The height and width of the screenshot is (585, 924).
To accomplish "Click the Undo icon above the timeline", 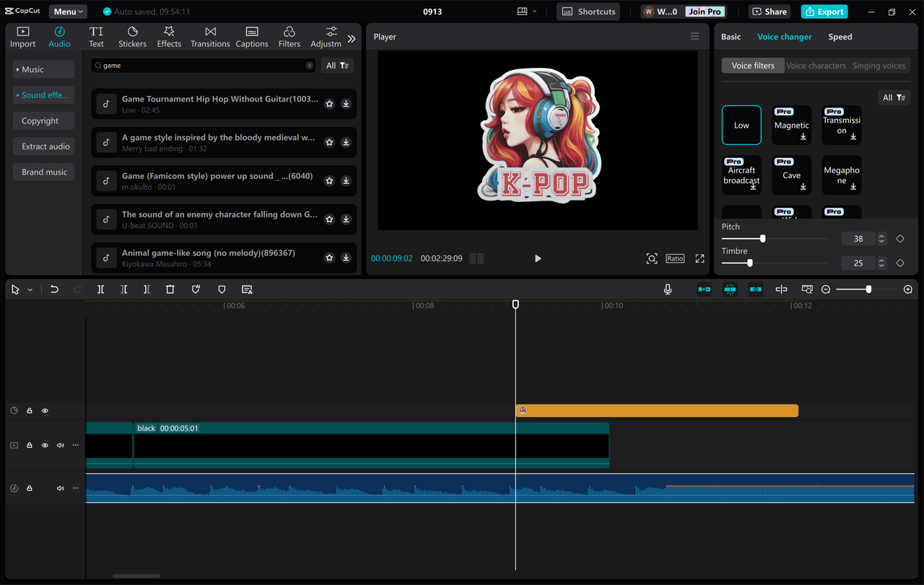I will coord(54,289).
